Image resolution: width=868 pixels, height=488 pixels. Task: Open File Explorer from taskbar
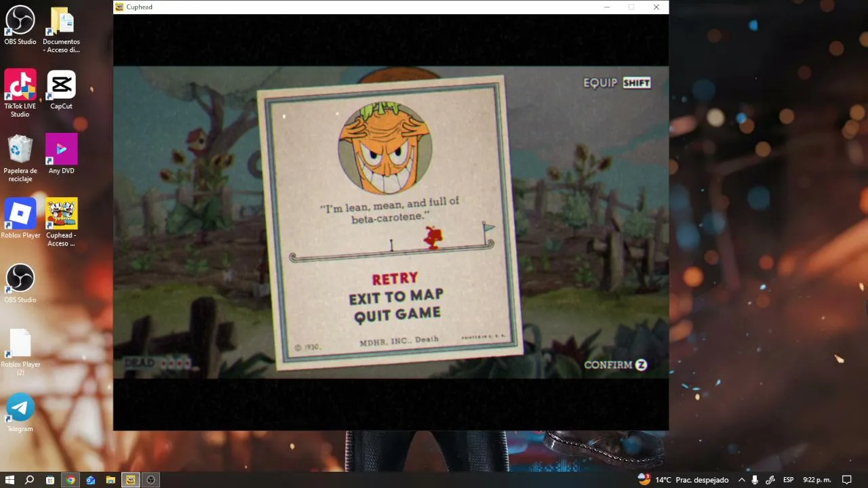[x=111, y=480]
